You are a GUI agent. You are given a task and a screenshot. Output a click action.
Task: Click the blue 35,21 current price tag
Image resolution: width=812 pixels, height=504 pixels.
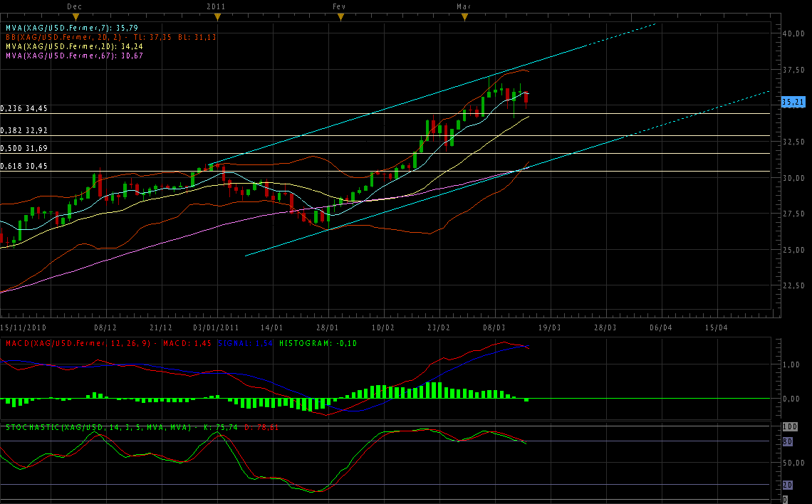pyautogui.click(x=793, y=102)
